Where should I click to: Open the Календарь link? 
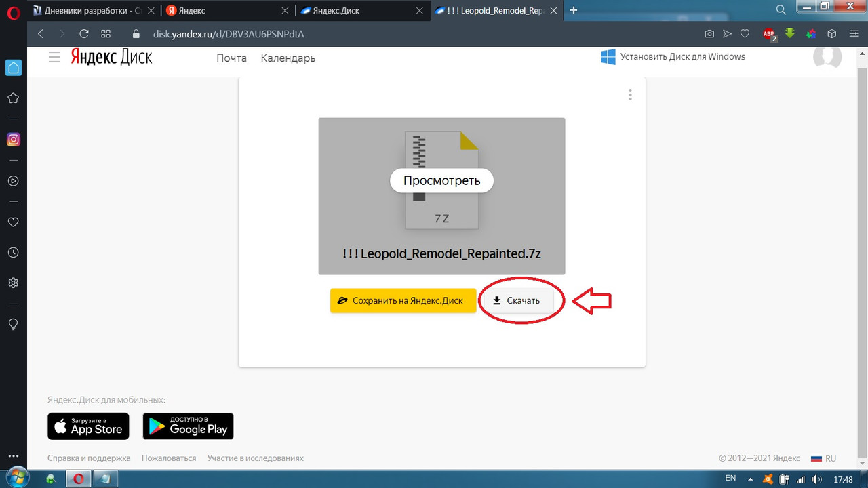tap(288, 58)
